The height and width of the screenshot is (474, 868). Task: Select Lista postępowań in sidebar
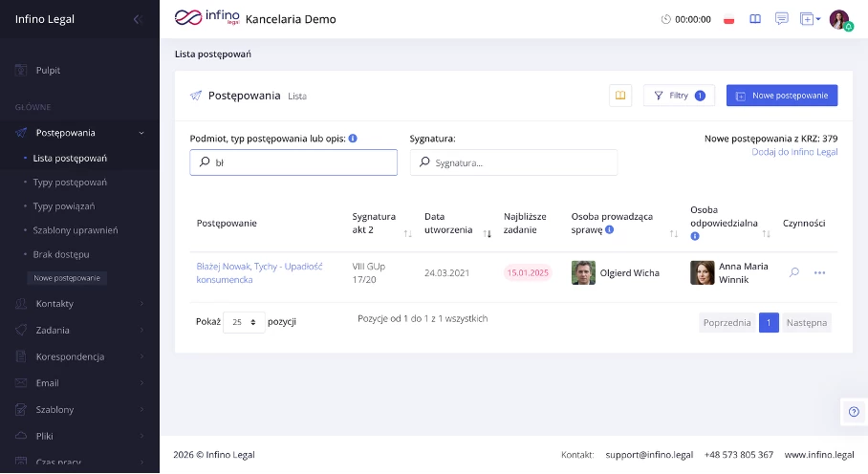(x=70, y=159)
